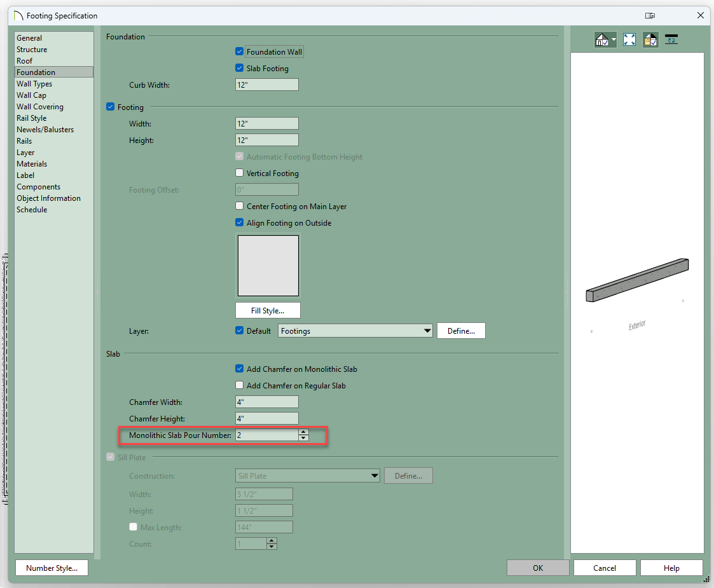Click the Curb Width input field
The width and height of the screenshot is (714, 588).
pos(266,85)
